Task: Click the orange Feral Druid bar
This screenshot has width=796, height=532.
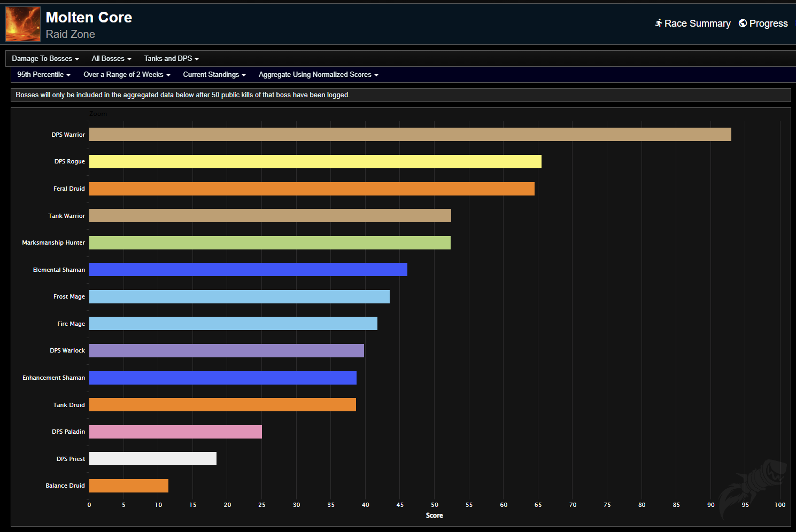Action: [312, 189]
